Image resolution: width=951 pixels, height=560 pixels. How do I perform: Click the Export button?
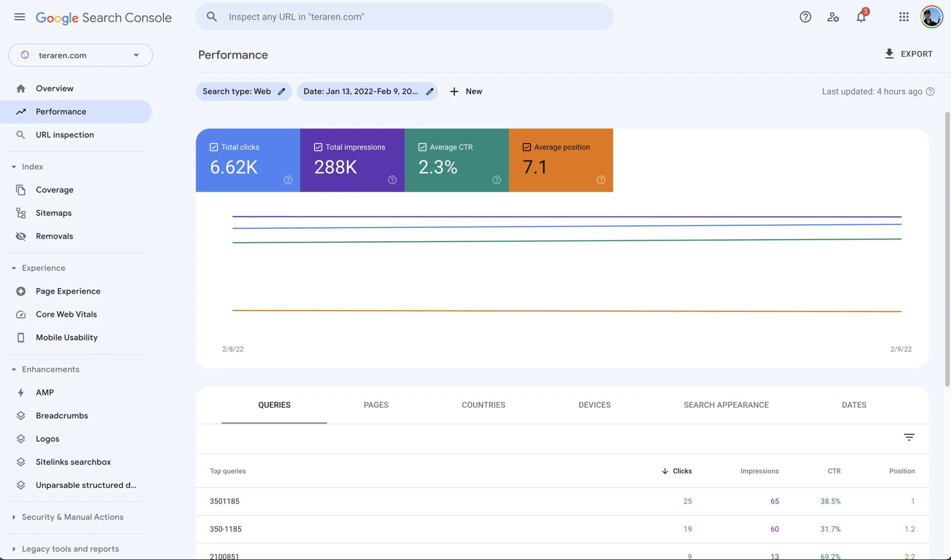pyautogui.click(x=908, y=54)
